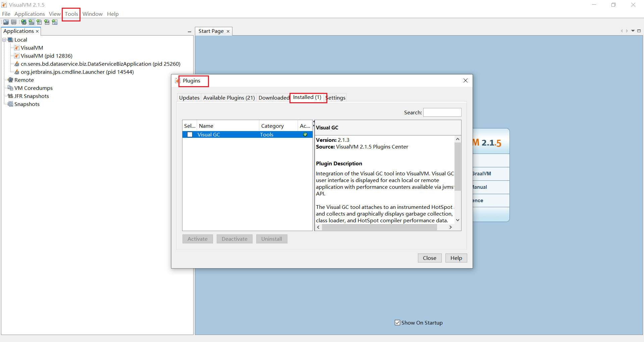Click the Sel... column header
644x342 pixels.
coord(190,126)
